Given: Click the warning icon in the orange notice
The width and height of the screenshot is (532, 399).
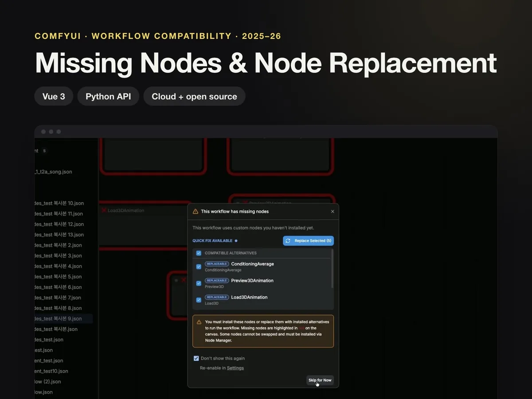Looking at the screenshot, I should [198, 322].
